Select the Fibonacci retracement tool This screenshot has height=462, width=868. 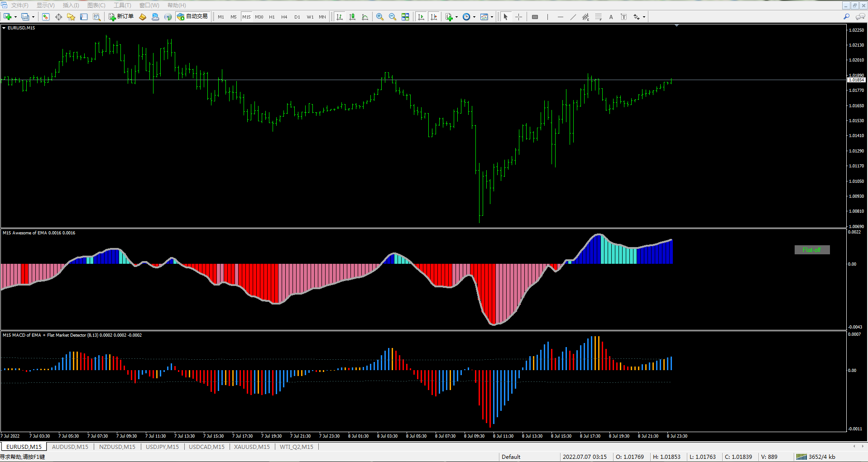click(x=598, y=17)
